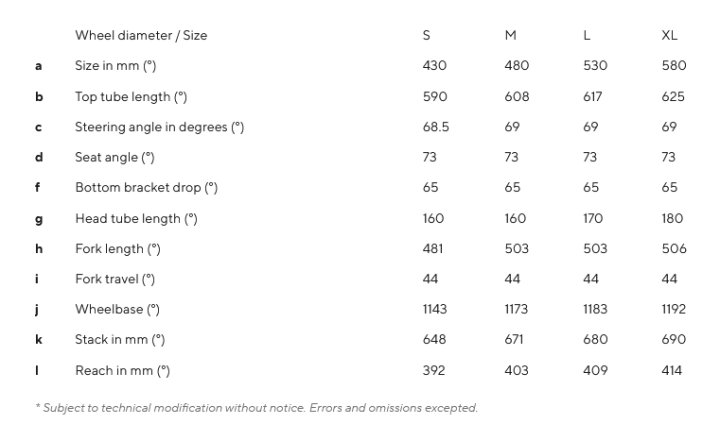This screenshot has height=441, width=720.
Task: Click the 'Stack in mm' row label
Action: (x=120, y=340)
